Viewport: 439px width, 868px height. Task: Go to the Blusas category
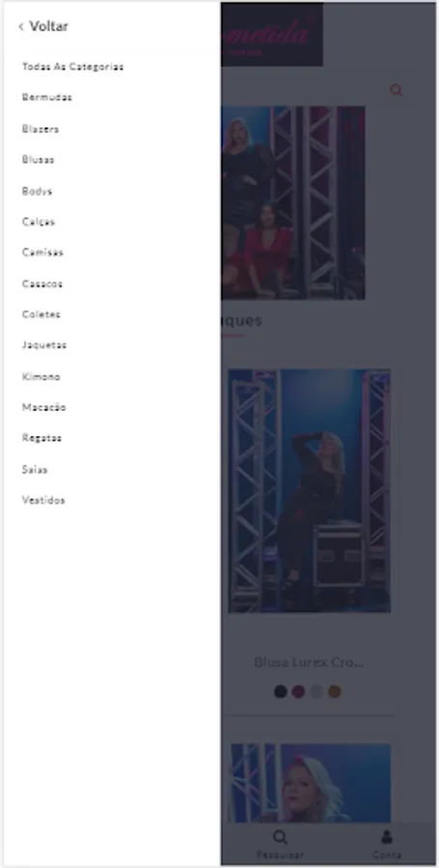39,159
